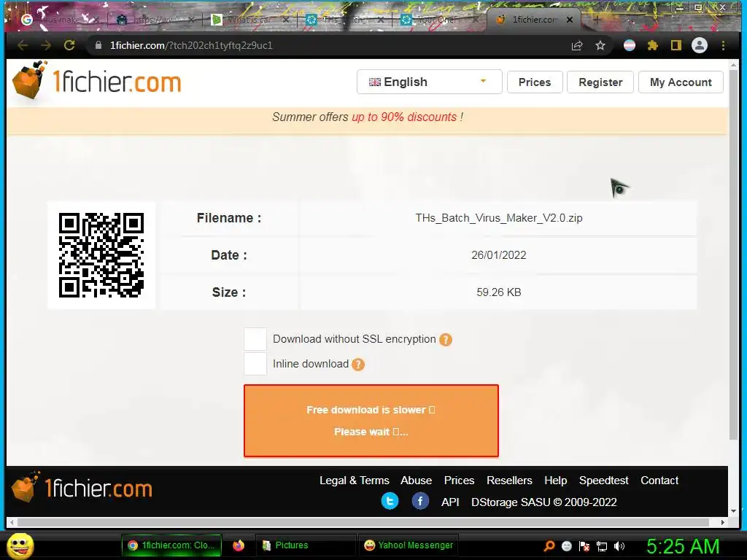Image resolution: width=747 pixels, height=560 pixels.
Task: Open the Chrome three-dot menu
Action: click(x=723, y=45)
